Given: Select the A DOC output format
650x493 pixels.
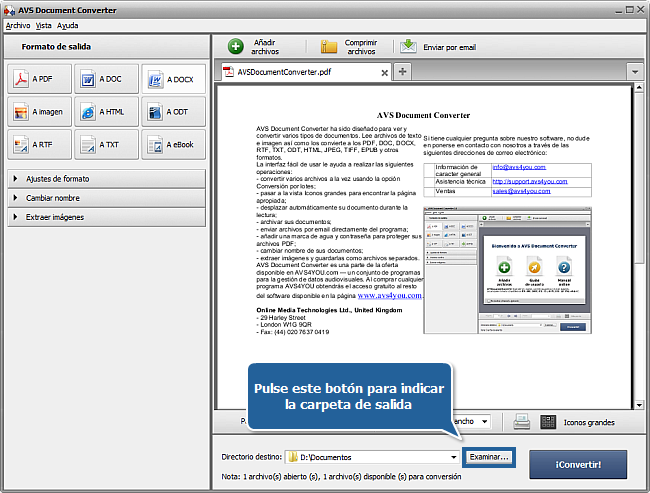Looking at the screenshot, I should point(106,79).
